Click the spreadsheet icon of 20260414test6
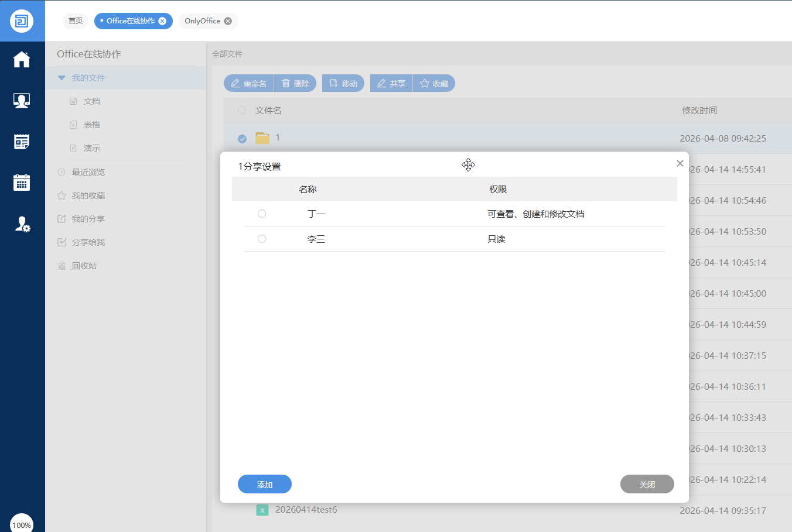Viewport: 792px width, 532px height. pyautogui.click(x=262, y=510)
